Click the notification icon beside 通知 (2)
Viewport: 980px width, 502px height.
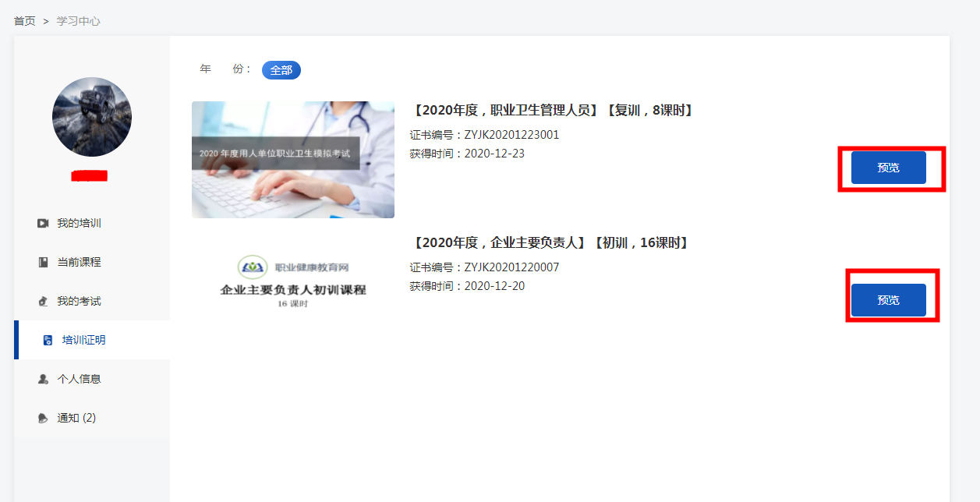[43, 419]
